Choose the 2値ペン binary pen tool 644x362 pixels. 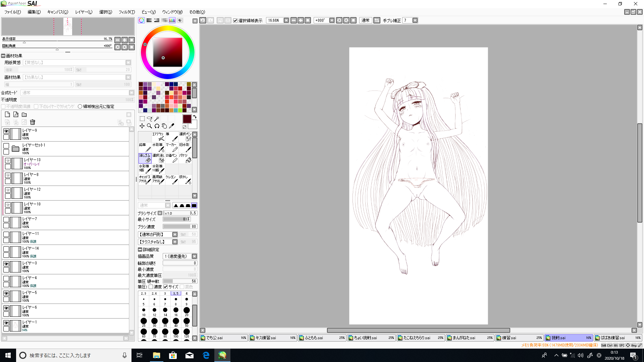172,158
